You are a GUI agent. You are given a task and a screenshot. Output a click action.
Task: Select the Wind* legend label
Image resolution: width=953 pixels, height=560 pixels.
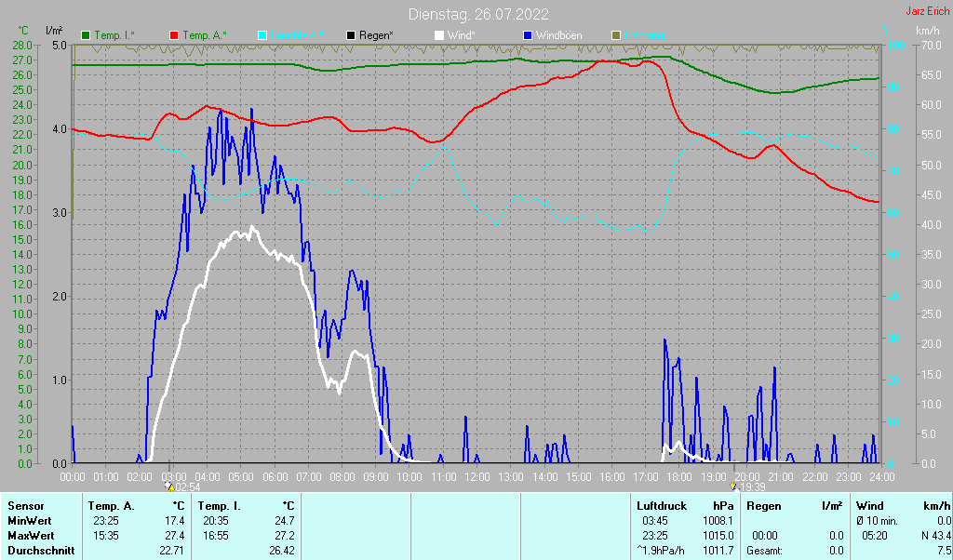coord(462,36)
